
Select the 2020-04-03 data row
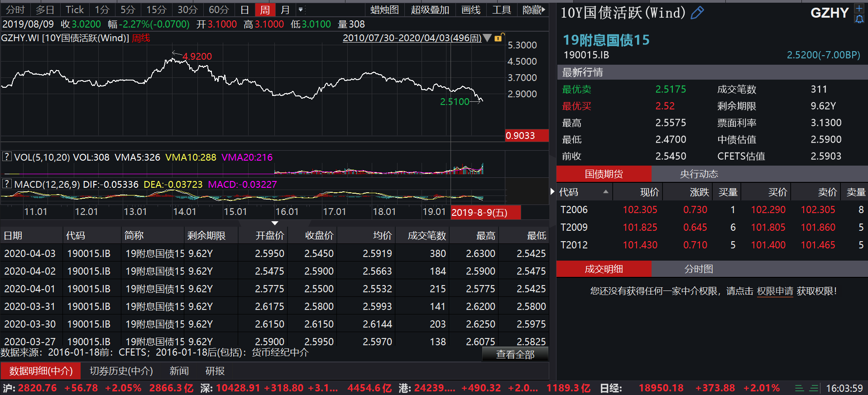tap(274, 253)
